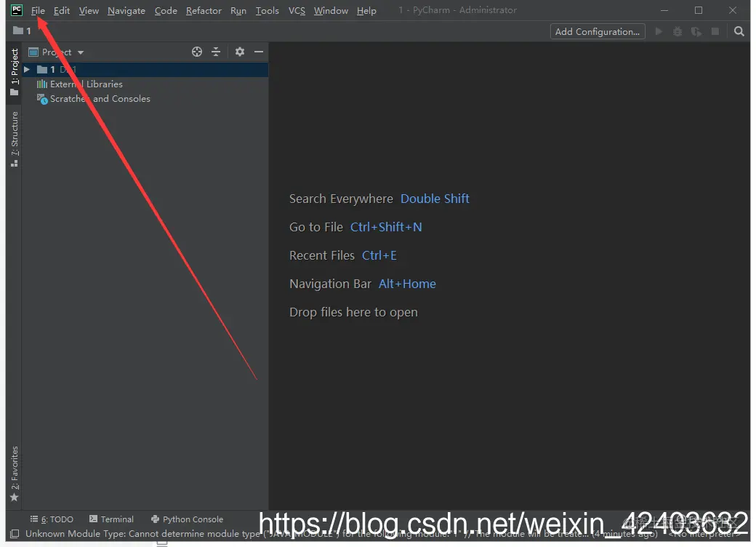Close the PyCharm window
Viewport: 756px width, 547px height.
point(733,10)
